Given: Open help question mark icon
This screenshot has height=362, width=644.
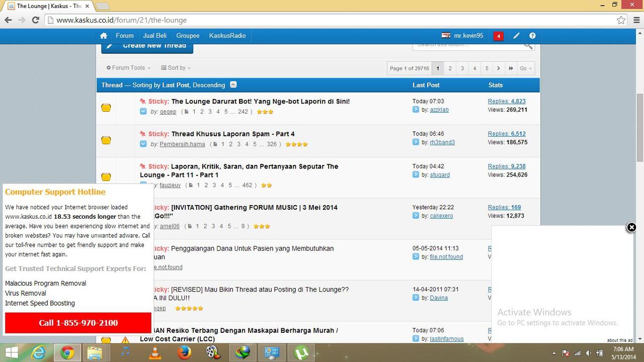Looking at the screenshot, I should [x=532, y=36].
